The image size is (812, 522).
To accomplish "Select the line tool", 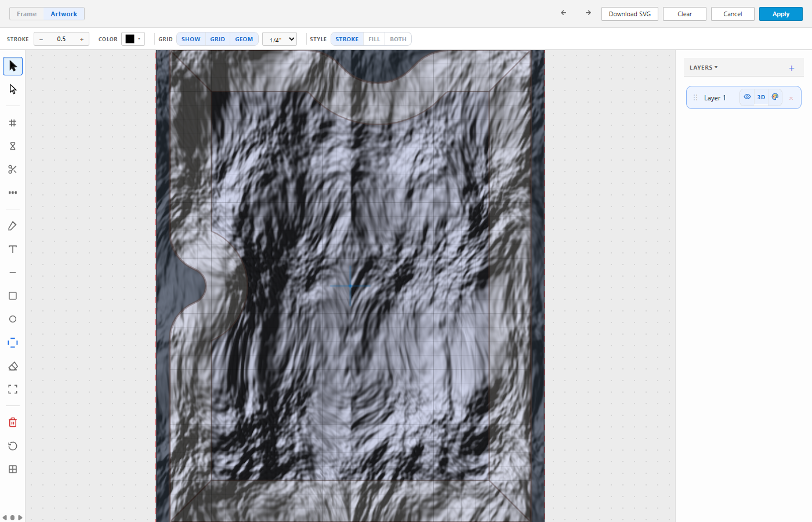I will (13, 273).
